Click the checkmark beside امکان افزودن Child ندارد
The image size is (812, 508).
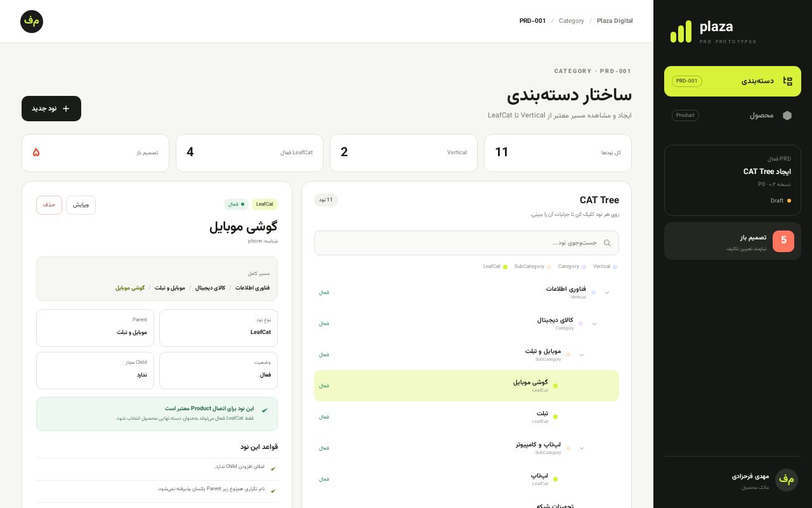tap(273, 469)
